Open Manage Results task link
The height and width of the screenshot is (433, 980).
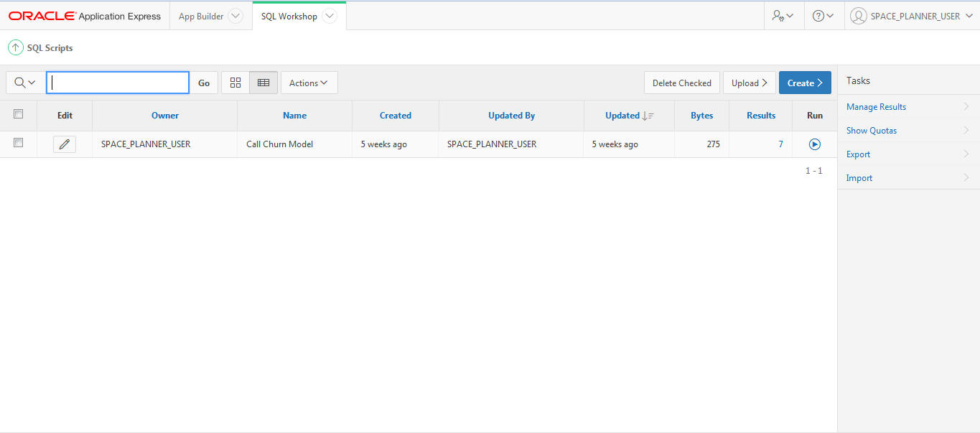[x=876, y=107]
